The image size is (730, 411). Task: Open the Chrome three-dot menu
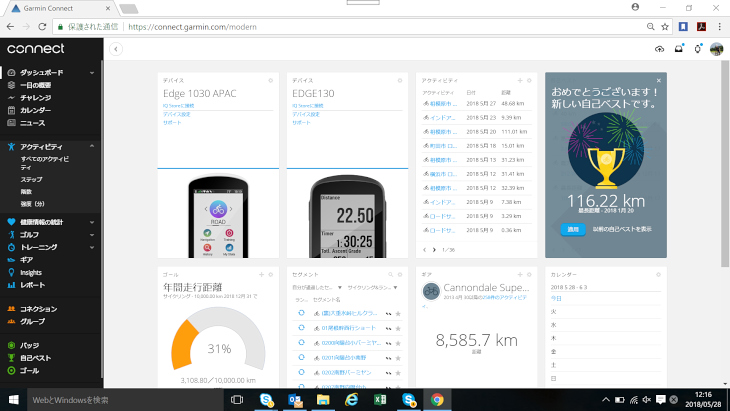[719, 27]
